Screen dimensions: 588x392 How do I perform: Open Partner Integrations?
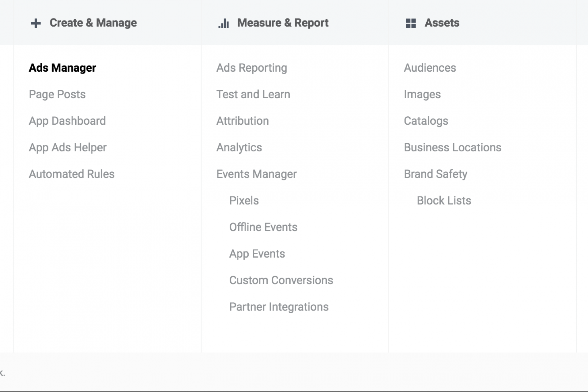(279, 307)
